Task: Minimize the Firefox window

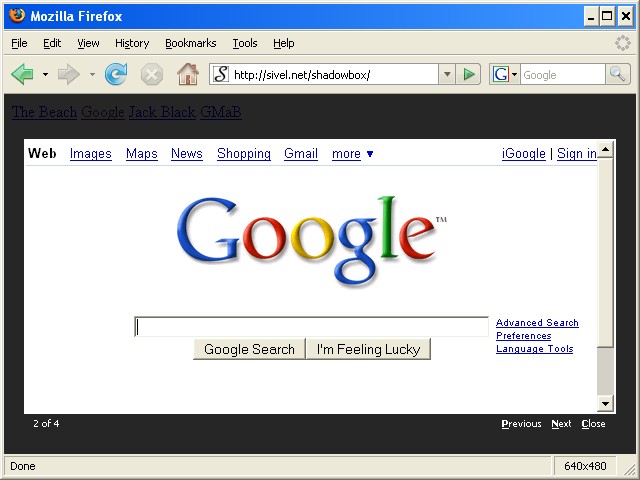Action: 591,17
